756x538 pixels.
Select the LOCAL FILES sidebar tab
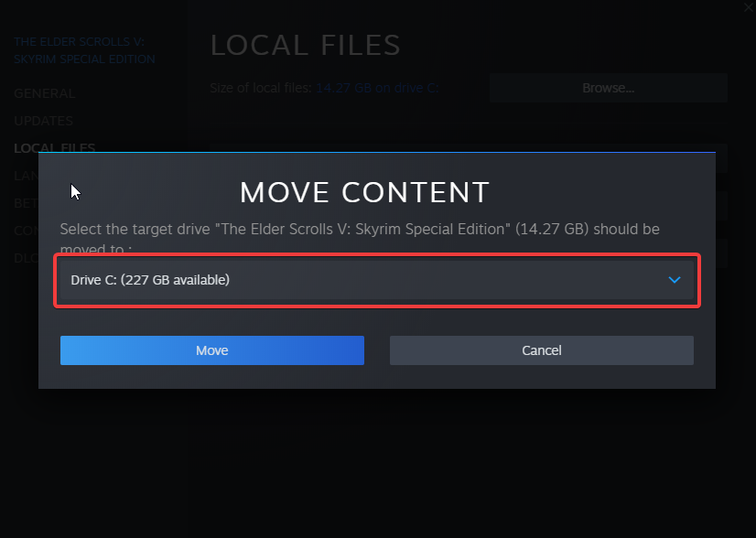click(x=55, y=146)
